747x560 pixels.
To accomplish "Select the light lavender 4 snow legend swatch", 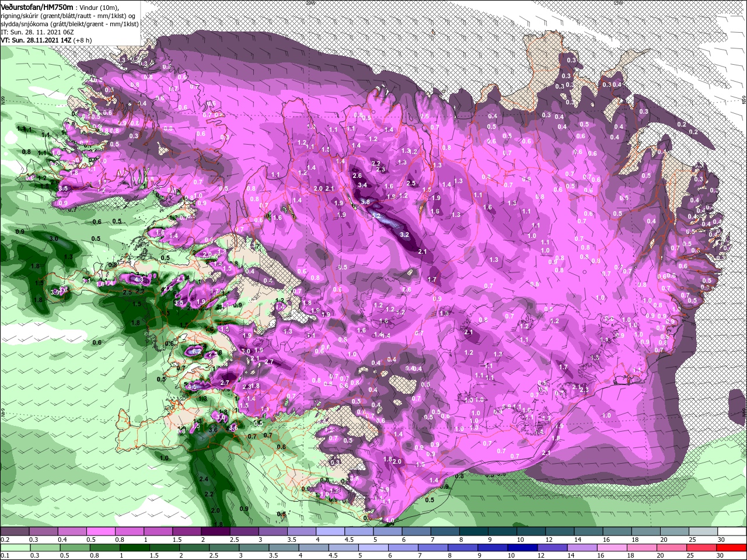I will pos(329,531).
